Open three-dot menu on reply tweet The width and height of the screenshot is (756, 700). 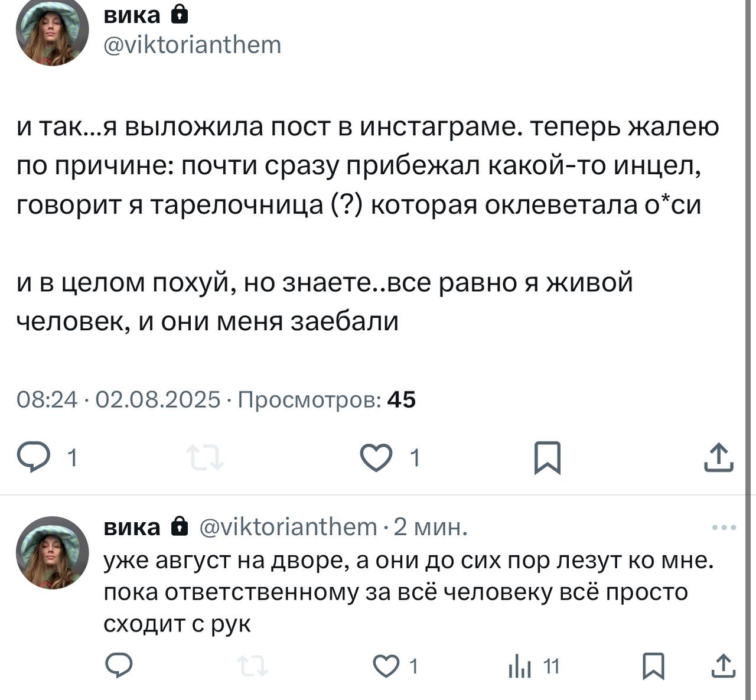[x=724, y=528]
